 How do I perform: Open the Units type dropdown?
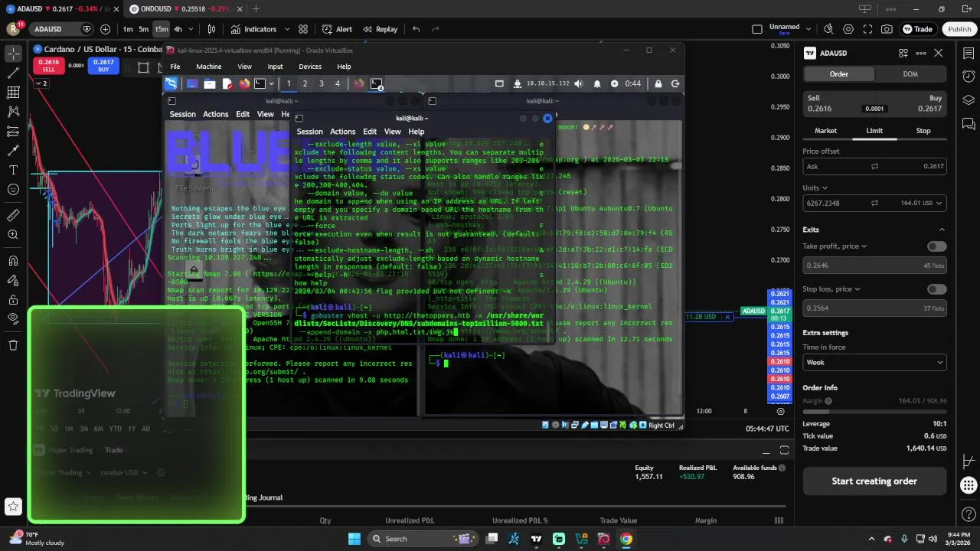pos(815,187)
